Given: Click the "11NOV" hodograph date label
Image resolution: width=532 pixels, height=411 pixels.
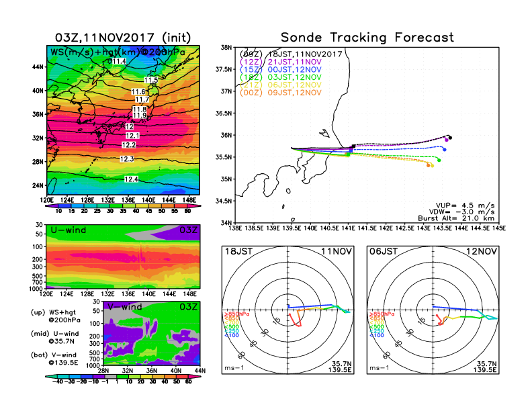Looking at the screenshot, I should 337,251.
